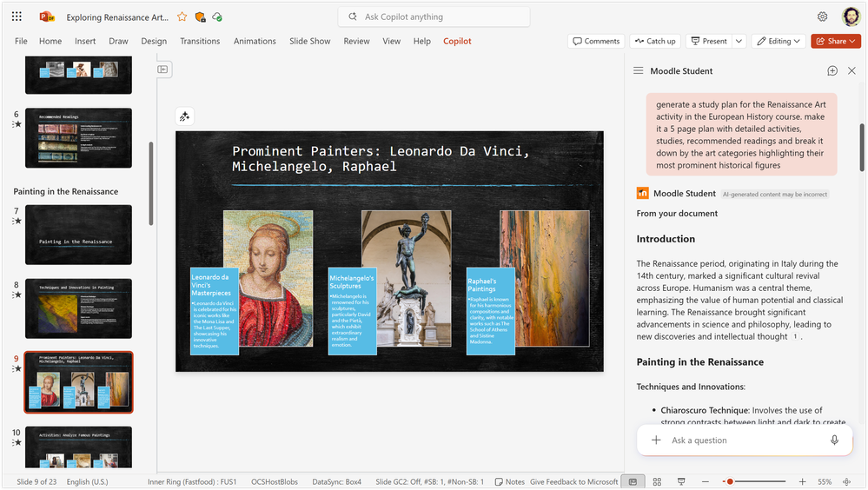The image size is (868, 490).
Task: Switch to Normal view in status bar
Action: (633, 481)
